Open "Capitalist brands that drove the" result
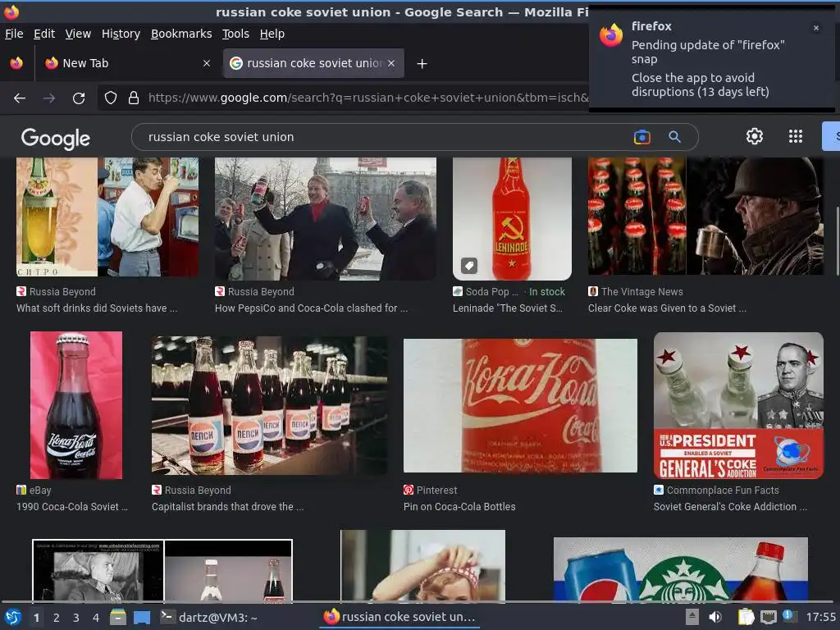This screenshot has height=630, width=840. point(228,507)
